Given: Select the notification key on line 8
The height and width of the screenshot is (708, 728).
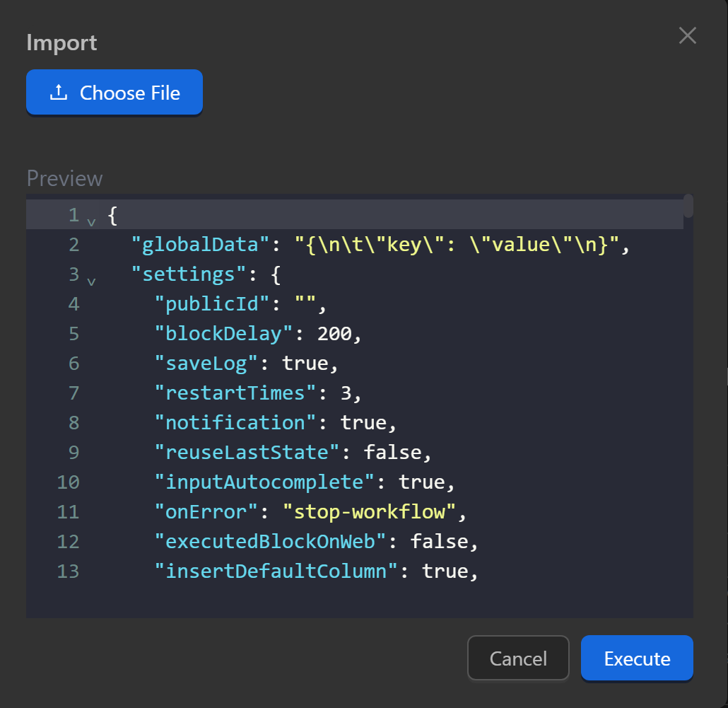Looking at the screenshot, I should coord(233,422).
